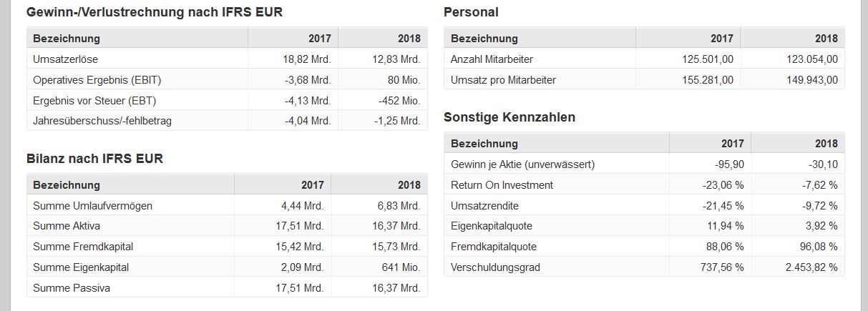Select the Jahresüberschuss/-fehlbetrag row label

coord(102,122)
